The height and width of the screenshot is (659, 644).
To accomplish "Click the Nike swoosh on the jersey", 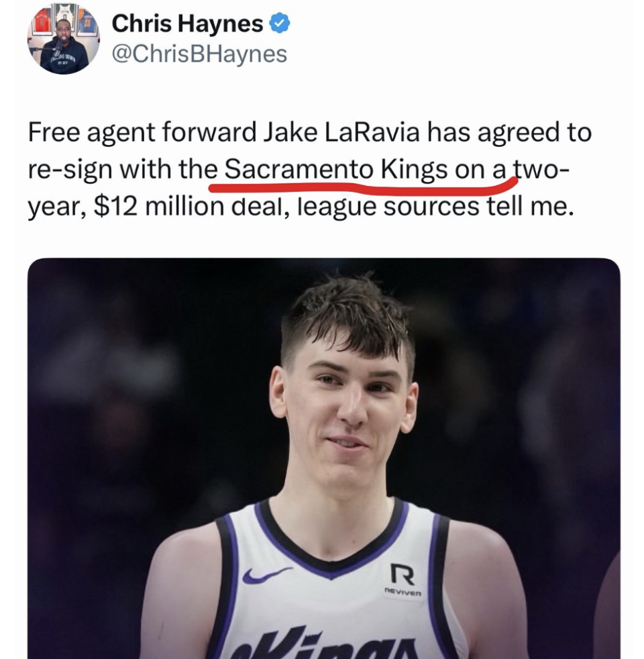I will [267, 574].
